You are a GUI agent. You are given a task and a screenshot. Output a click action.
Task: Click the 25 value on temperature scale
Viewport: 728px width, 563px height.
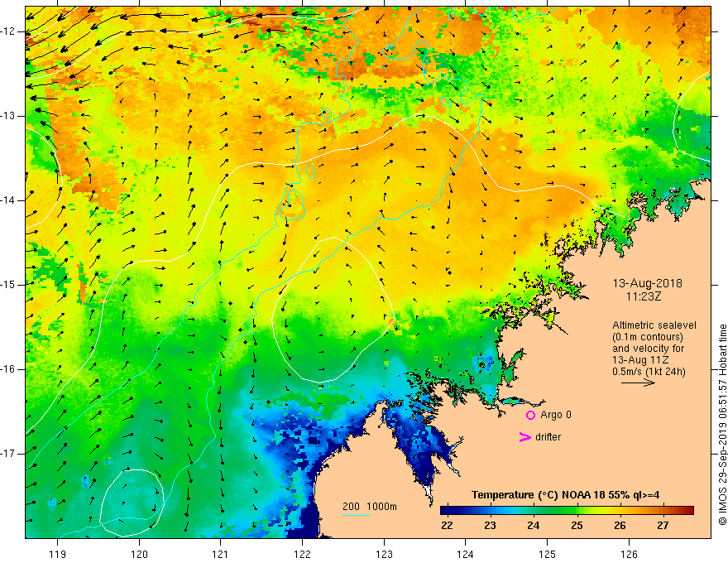pos(577,526)
